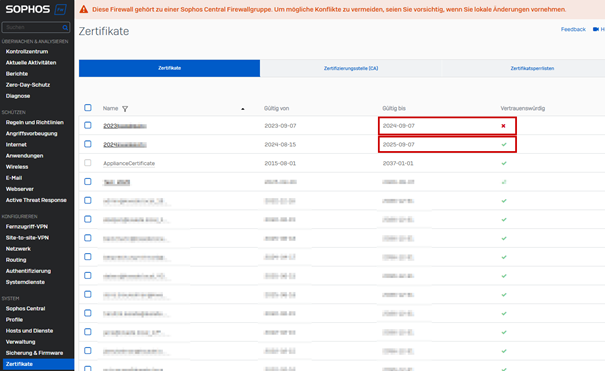
Task: Open Aktuelle Aktivitäten in sidebar
Action: click(x=31, y=62)
